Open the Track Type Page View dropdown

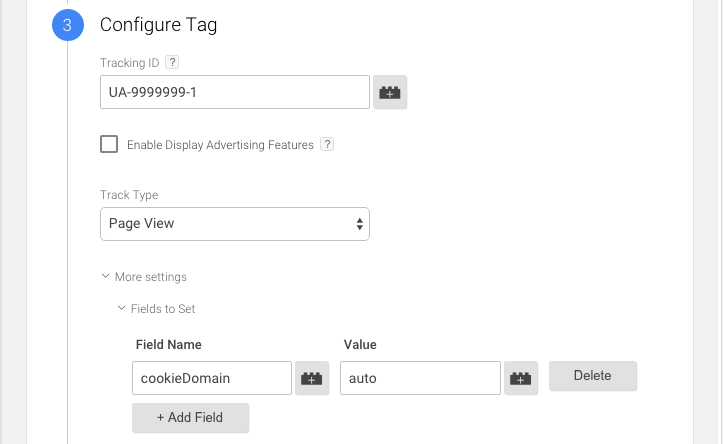[235, 224]
